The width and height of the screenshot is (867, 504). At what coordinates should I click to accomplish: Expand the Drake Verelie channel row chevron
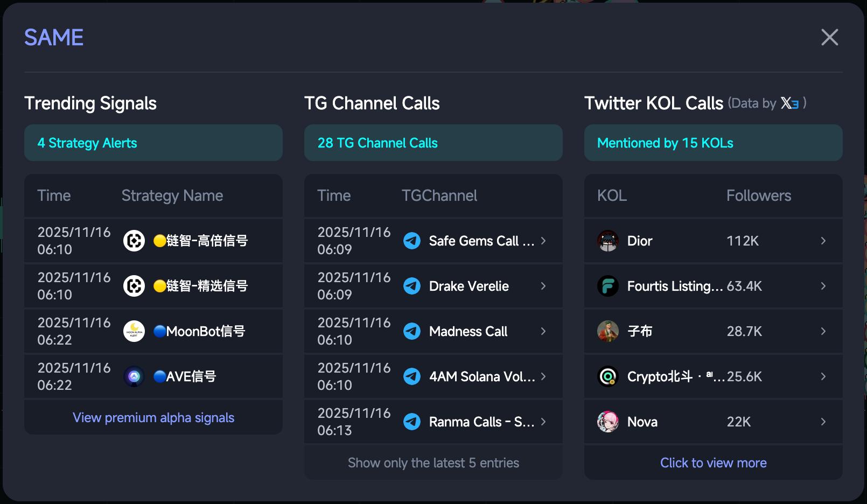(x=543, y=286)
